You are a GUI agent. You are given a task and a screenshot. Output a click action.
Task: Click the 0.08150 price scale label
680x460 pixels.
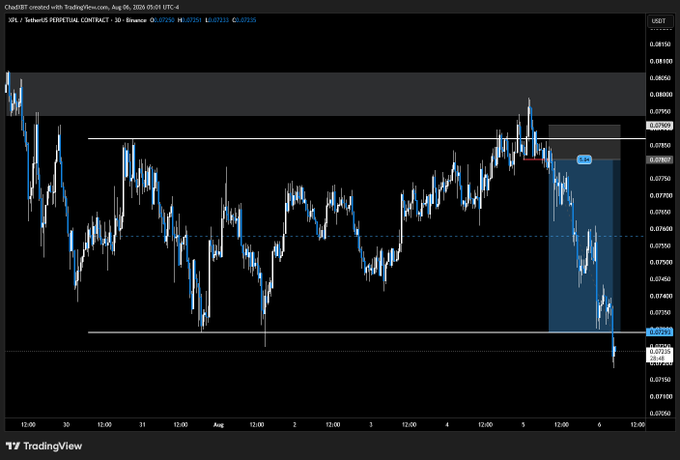pyautogui.click(x=659, y=44)
